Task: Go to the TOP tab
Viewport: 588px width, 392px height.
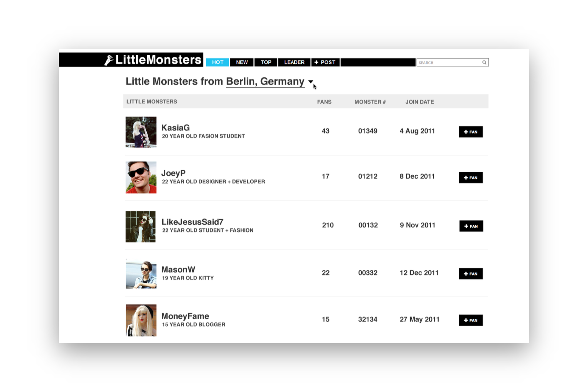Action: tap(266, 62)
